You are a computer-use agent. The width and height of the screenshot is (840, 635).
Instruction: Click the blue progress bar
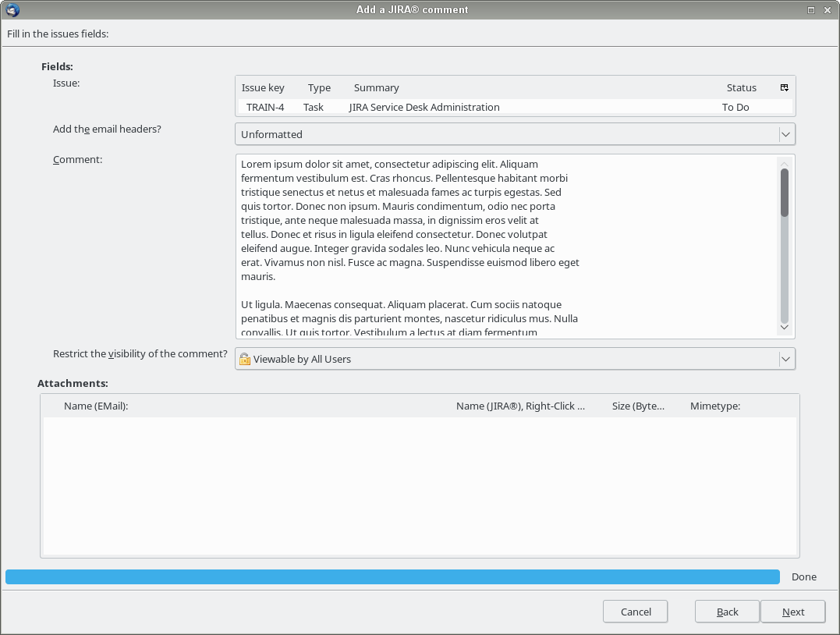point(392,576)
